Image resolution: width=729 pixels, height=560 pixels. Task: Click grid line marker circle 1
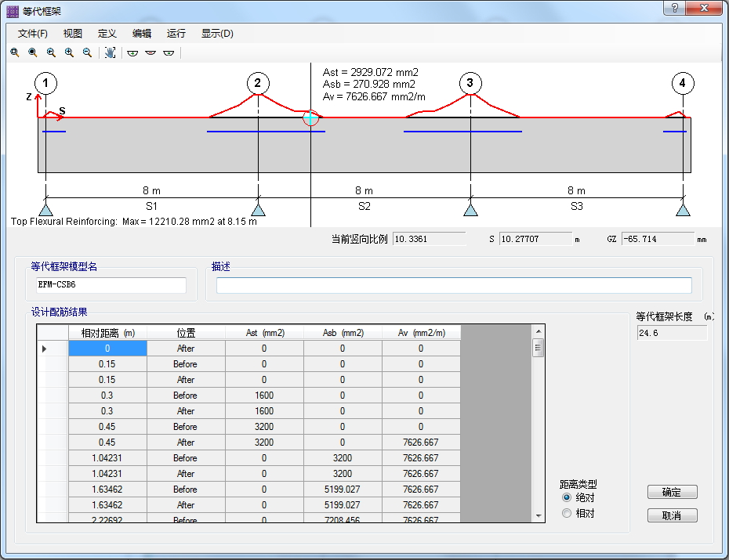(45, 83)
